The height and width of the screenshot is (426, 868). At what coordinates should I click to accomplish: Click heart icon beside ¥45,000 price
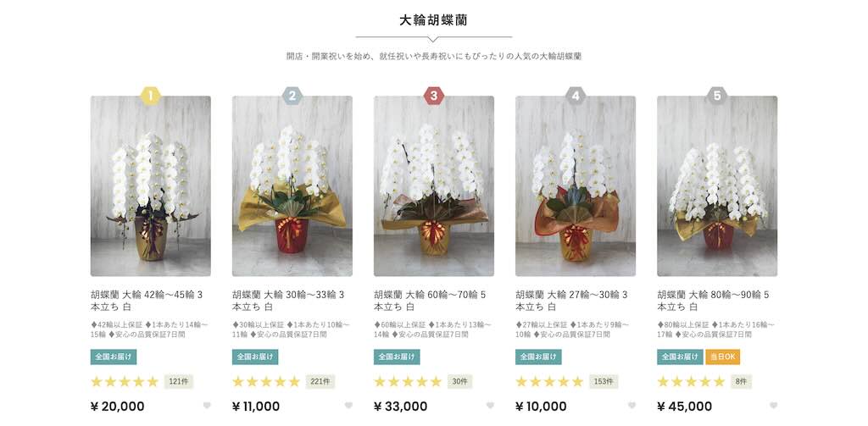click(774, 406)
